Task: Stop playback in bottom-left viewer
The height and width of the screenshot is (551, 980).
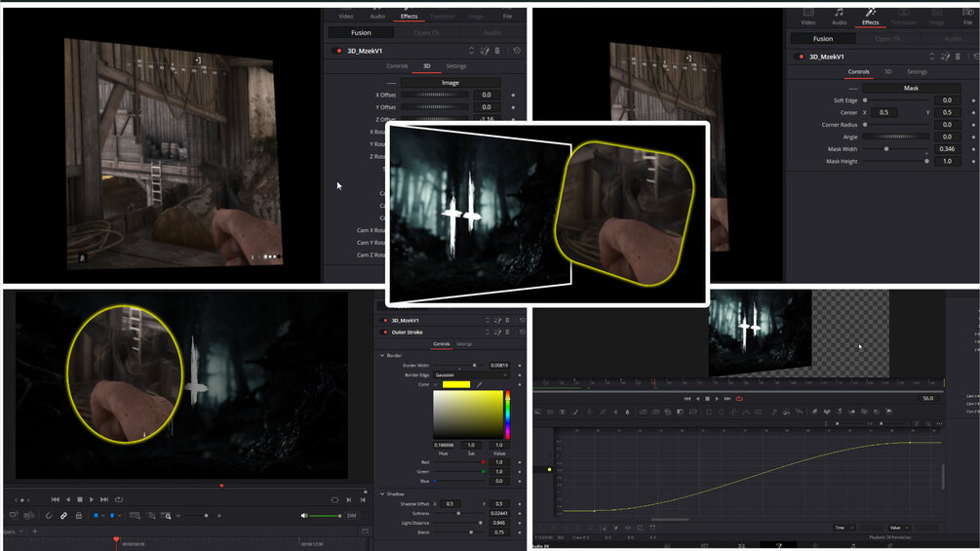Action: click(79, 499)
